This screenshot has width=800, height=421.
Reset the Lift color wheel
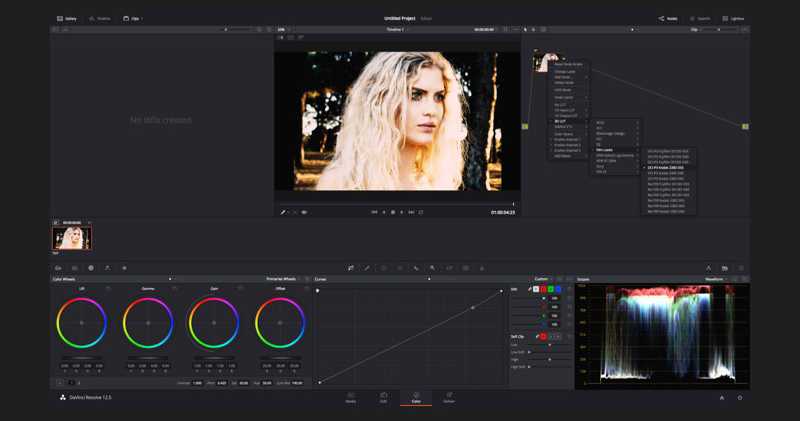tap(109, 289)
